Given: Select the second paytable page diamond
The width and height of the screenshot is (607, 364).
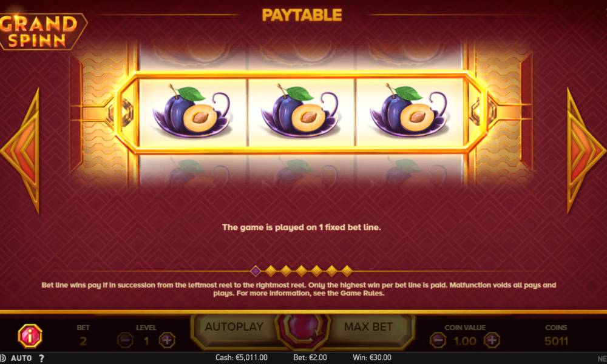Looking at the screenshot, I should [271, 271].
